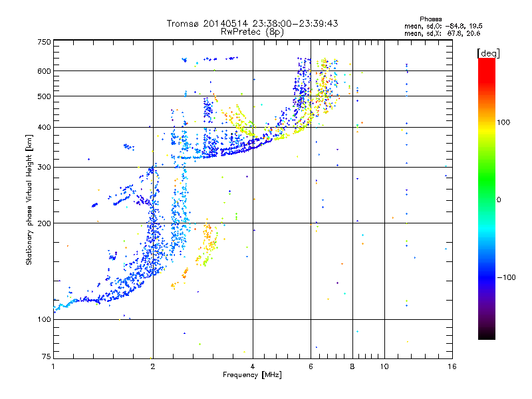The image size is (532, 399).
Task: Click the '750' y-axis tick label
Action: click(44, 42)
